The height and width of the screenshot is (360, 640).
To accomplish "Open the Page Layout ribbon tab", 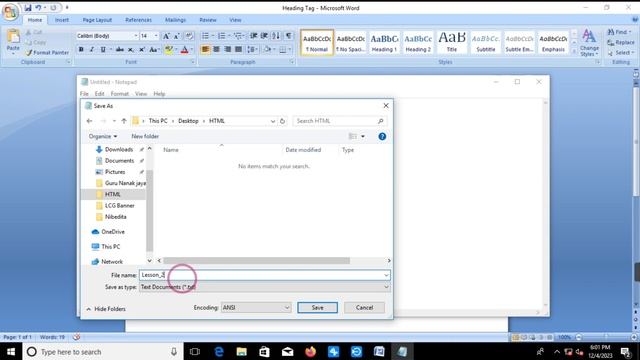I will point(97,20).
